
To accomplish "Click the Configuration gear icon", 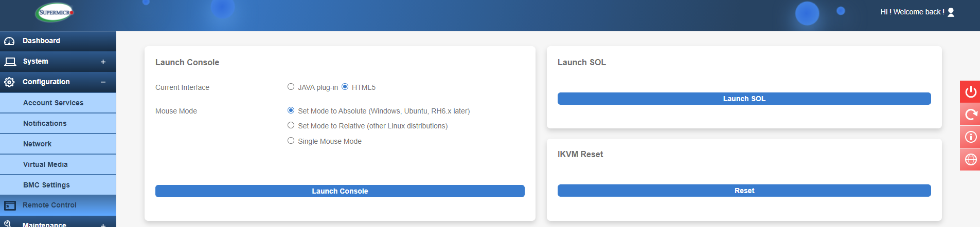I will pyautogui.click(x=9, y=82).
